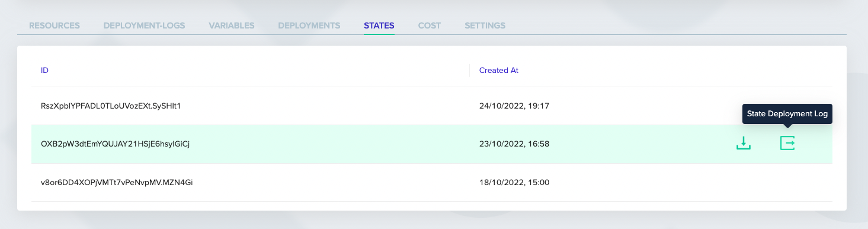The image size is (868, 229).
Task: Download the state created 23/10/2022
Action: tap(744, 143)
